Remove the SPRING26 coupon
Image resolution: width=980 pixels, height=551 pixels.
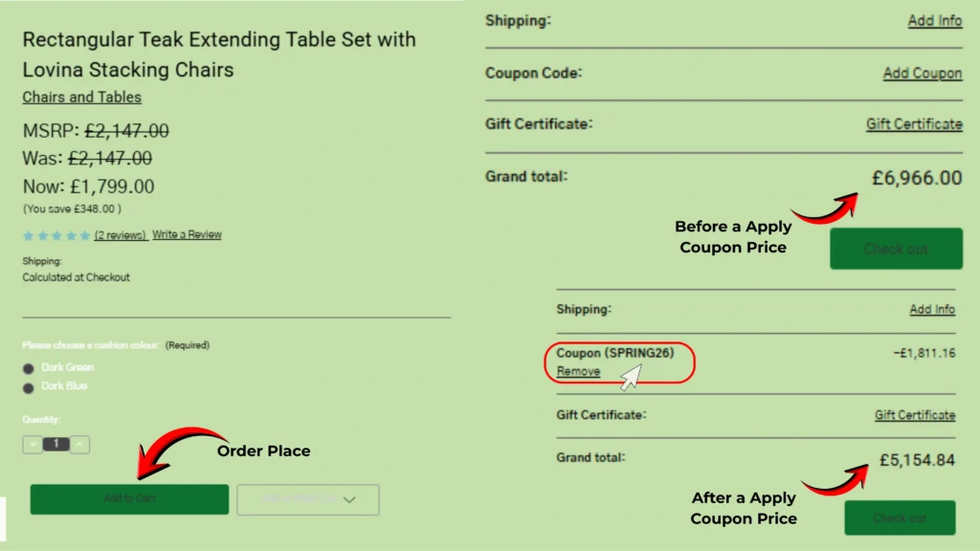[578, 371]
